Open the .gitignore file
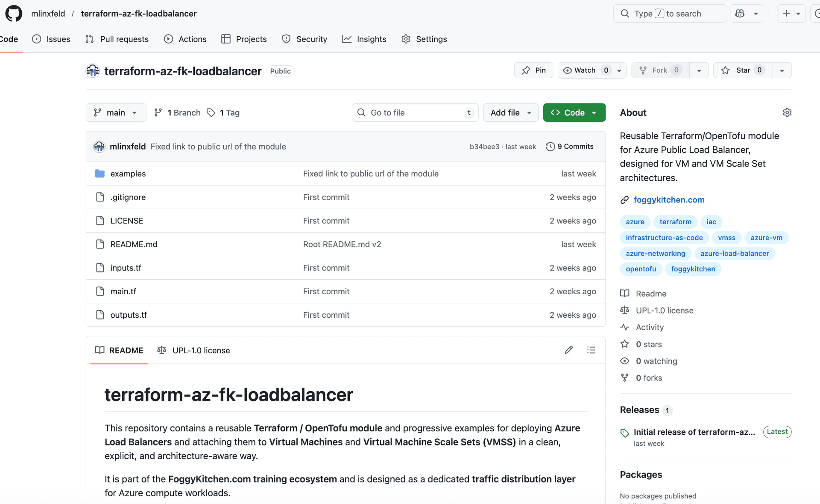This screenshot has height=504, width=820. pyautogui.click(x=128, y=197)
